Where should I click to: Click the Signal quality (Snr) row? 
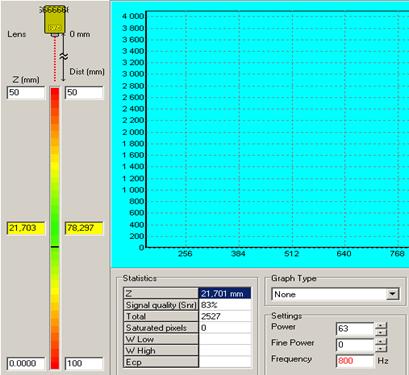[x=187, y=305]
